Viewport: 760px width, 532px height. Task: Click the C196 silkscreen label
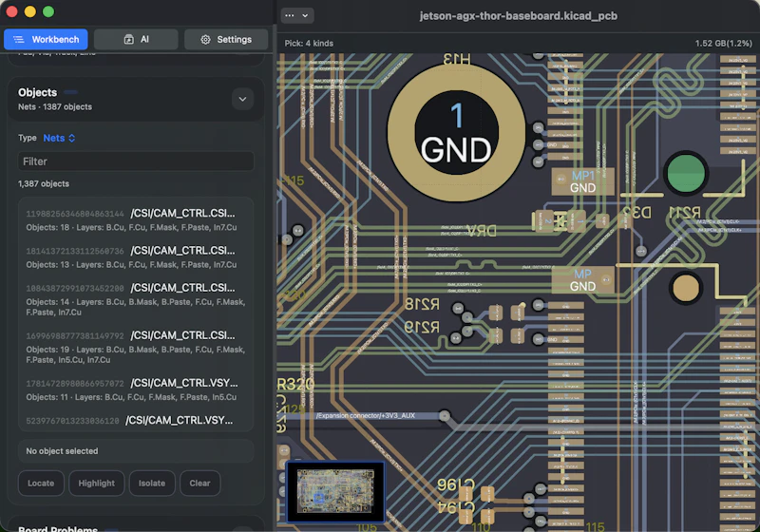[x=456, y=485]
